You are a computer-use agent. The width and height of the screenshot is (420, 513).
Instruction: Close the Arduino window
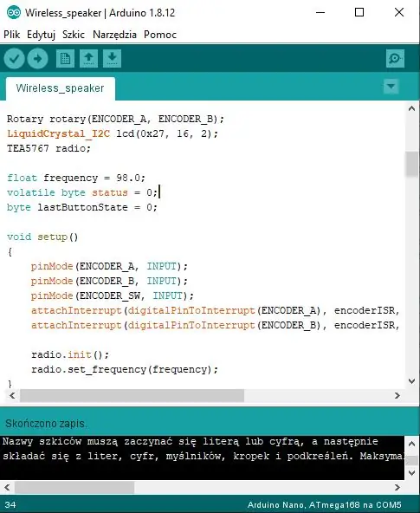point(399,12)
